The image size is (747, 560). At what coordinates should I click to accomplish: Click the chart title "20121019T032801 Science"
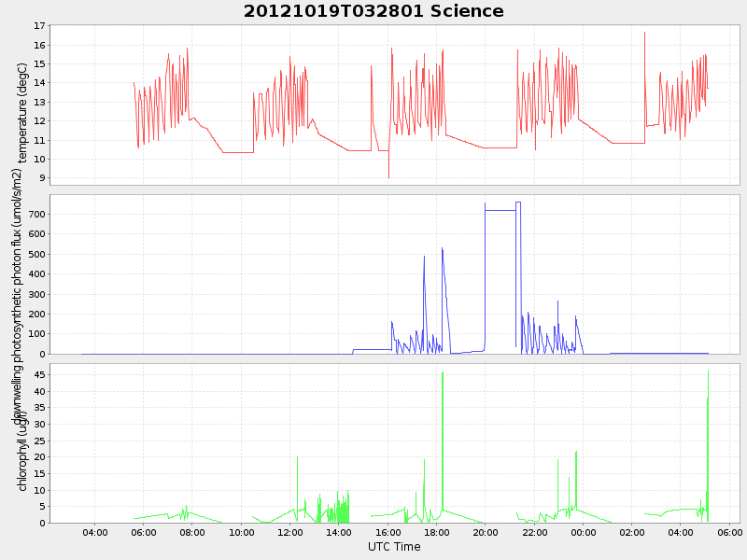pos(373,11)
